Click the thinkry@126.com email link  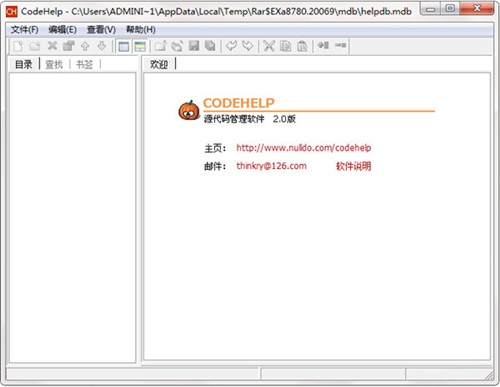[x=271, y=166]
